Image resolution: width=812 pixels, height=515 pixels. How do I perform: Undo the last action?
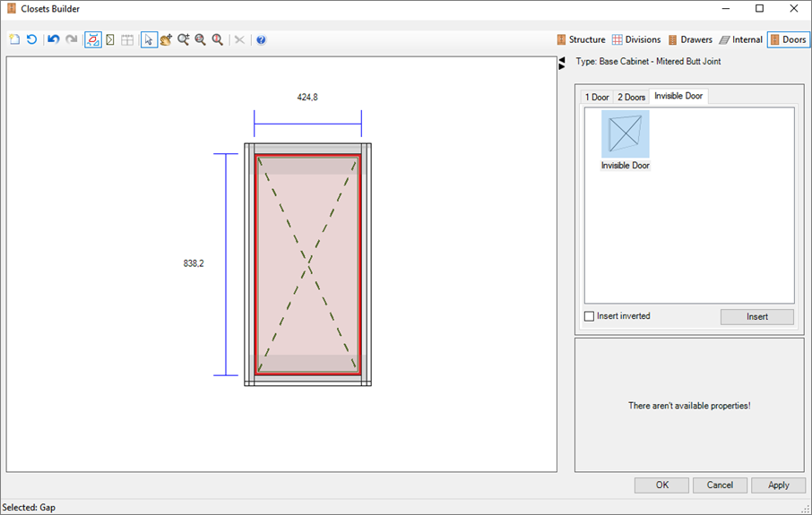(54, 40)
